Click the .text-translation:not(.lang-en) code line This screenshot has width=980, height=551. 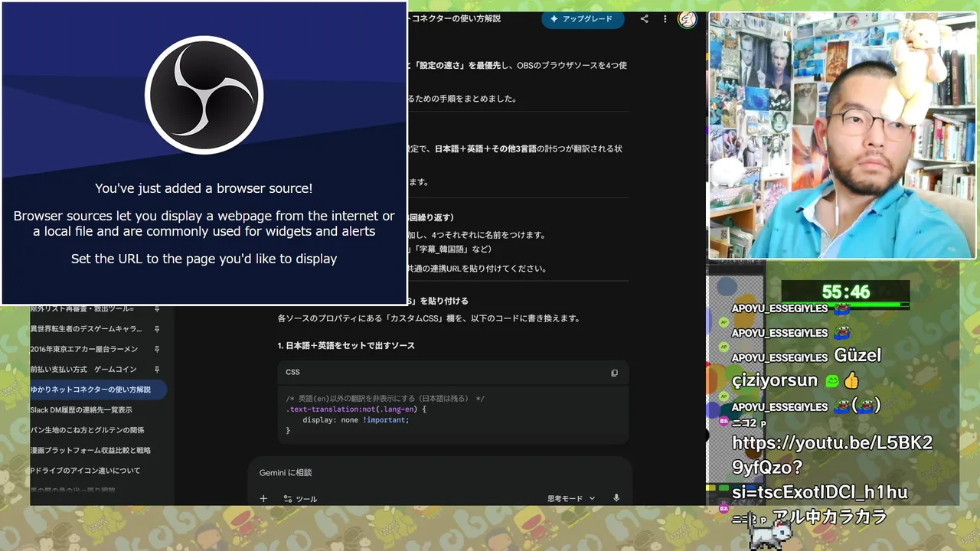[356, 409]
